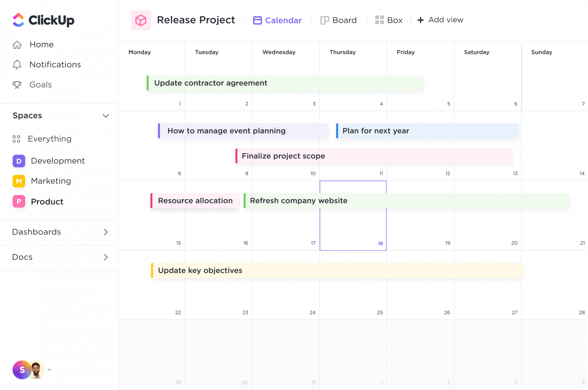Click the profile photo avatar
Image resolution: width=588 pixels, height=390 pixels.
click(x=36, y=370)
